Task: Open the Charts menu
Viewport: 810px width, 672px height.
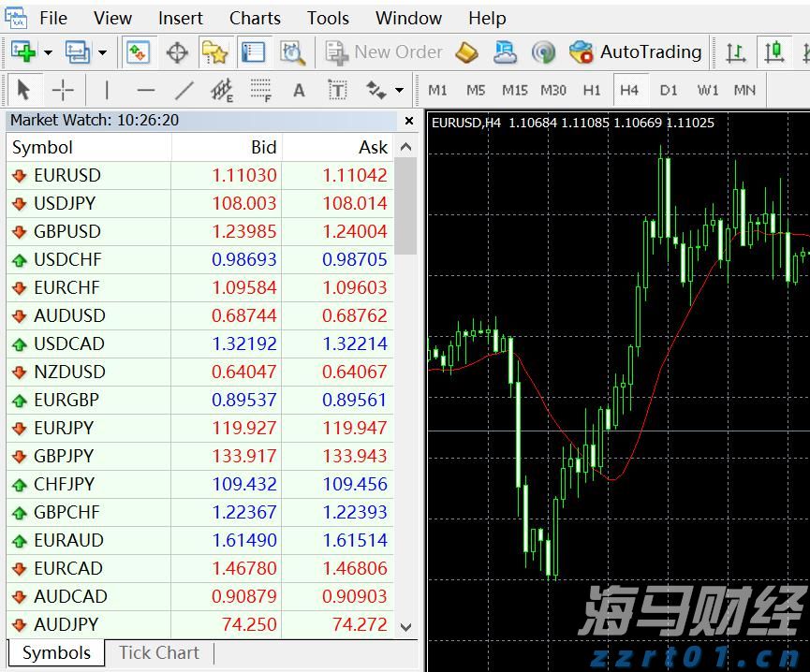Action: point(255,18)
